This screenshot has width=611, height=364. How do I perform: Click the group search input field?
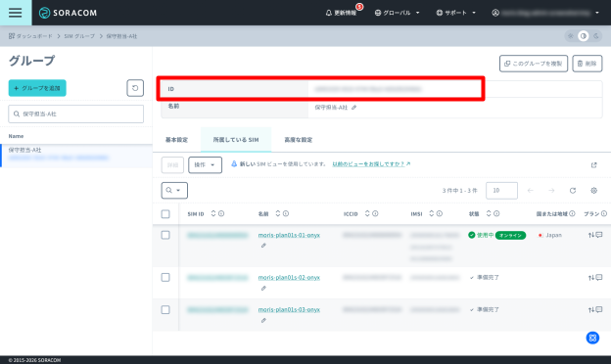tap(76, 114)
